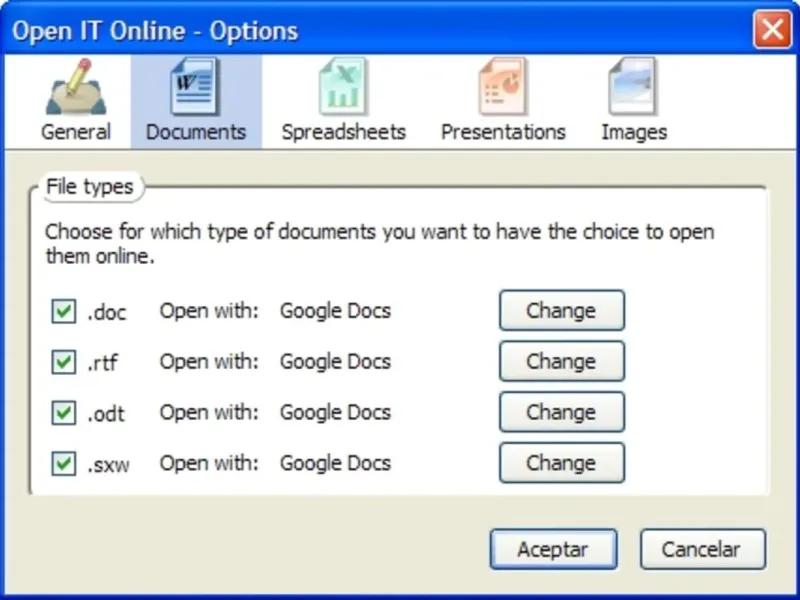Screen dimensions: 800x600
Task: Disable the .odt file type checkbox
Action: (x=64, y=413)
